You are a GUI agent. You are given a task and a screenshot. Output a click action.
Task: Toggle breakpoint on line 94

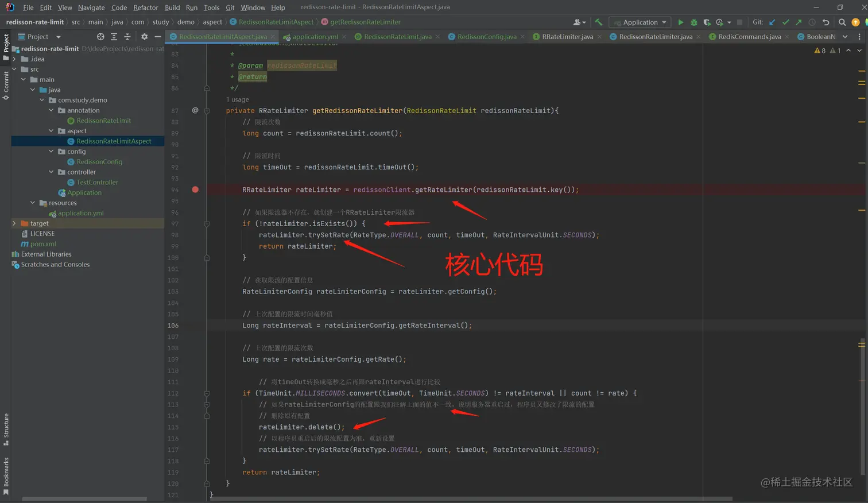(x=195, y=189)
